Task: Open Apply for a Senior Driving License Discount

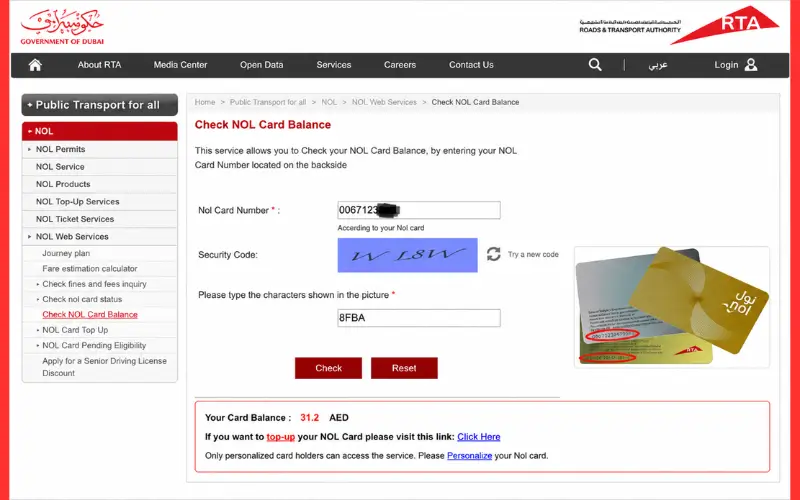Action: [104, 367]
